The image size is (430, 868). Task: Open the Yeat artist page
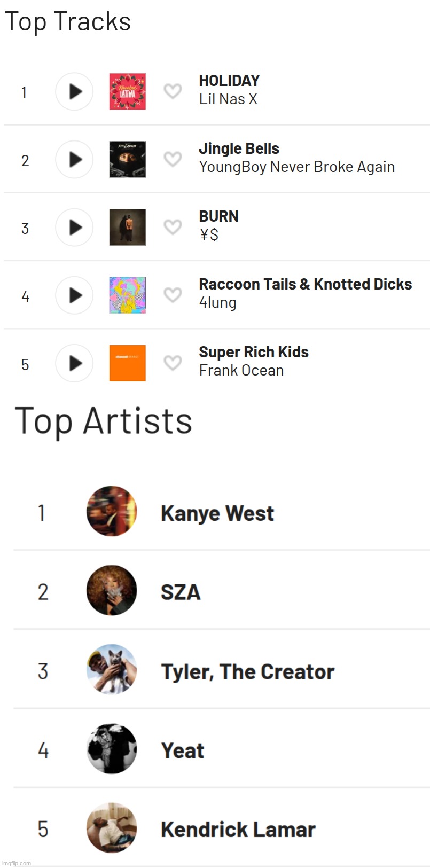click(182, 750)
